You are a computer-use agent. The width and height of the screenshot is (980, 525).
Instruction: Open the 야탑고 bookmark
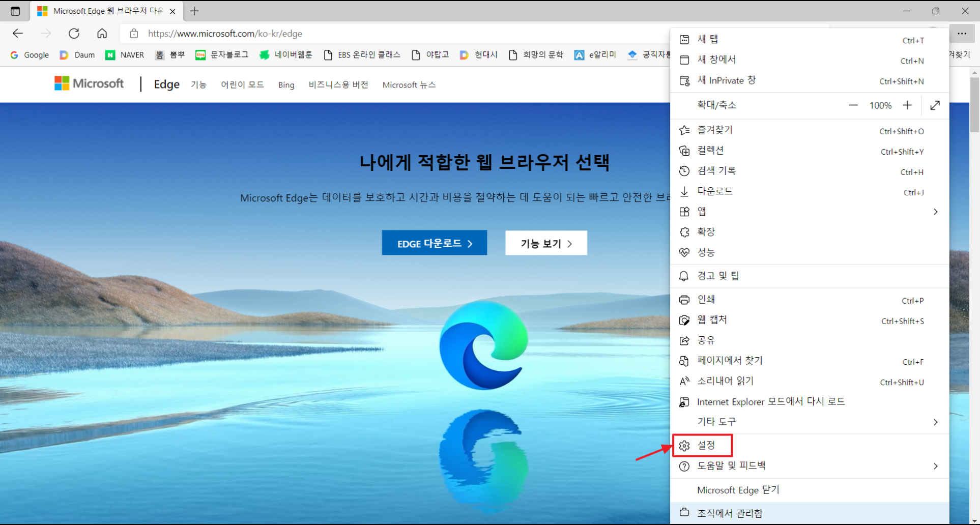[430, 55]
